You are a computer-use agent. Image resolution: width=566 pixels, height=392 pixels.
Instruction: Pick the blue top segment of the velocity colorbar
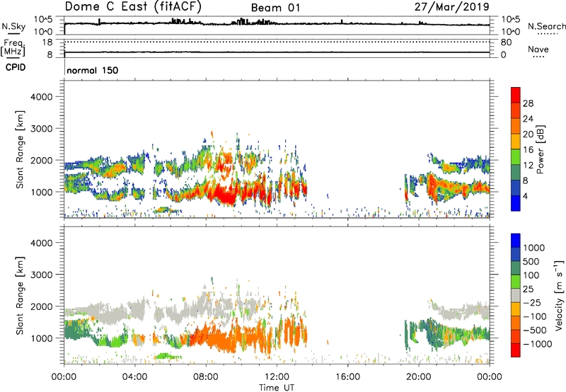coord(516,241)
